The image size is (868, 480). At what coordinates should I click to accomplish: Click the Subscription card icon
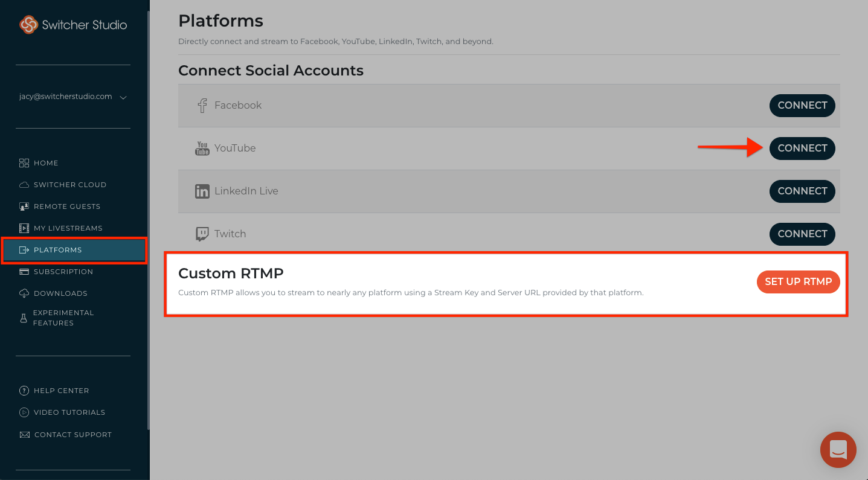24,272
